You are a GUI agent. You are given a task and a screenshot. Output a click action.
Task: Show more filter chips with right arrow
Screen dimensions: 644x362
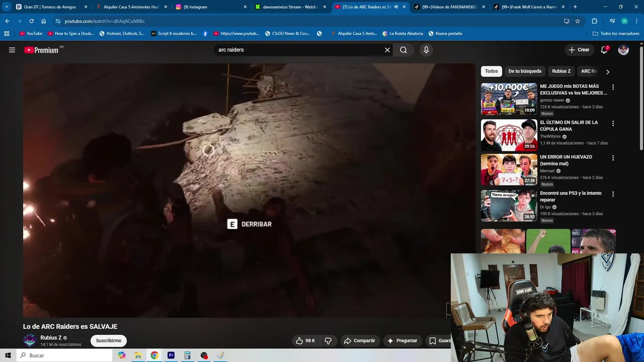click(x=608, y=71)
